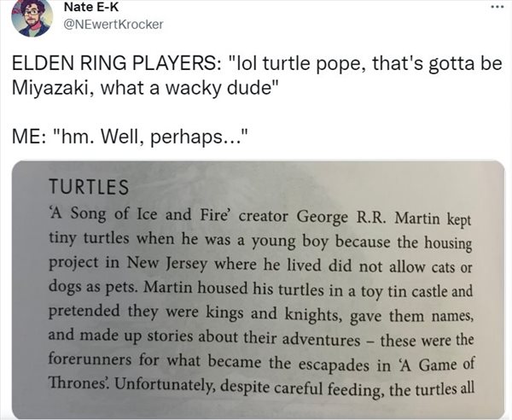Viewport: 512px width, 420px height.
Task: Click the words New Jersey in photo
Action: [x=167, y=263]
